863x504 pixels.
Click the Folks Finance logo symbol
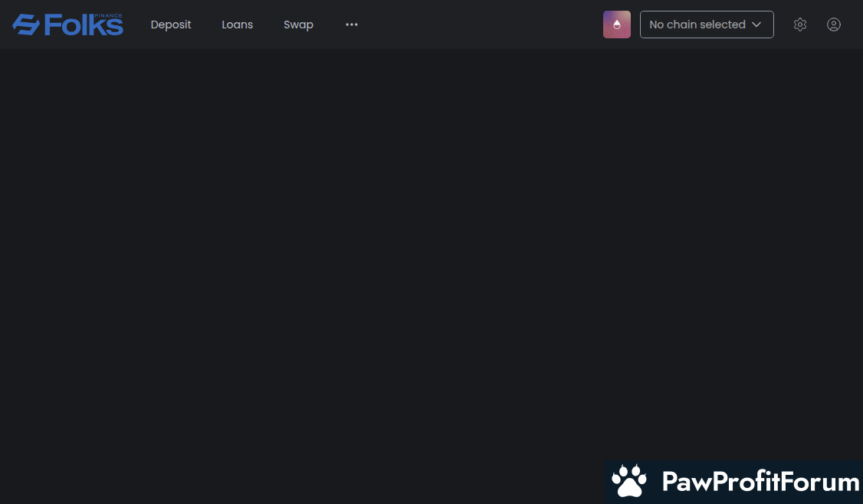(26, 25)
